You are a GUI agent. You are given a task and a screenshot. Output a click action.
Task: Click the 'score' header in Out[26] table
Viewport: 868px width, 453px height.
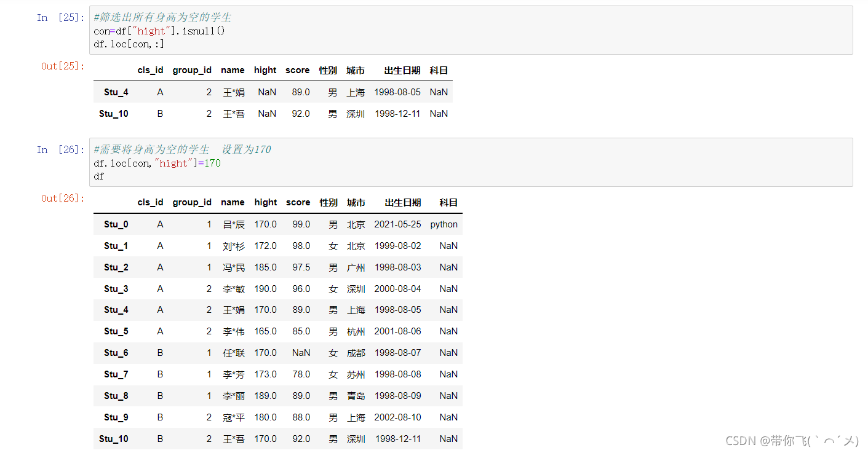coord(298,203)
